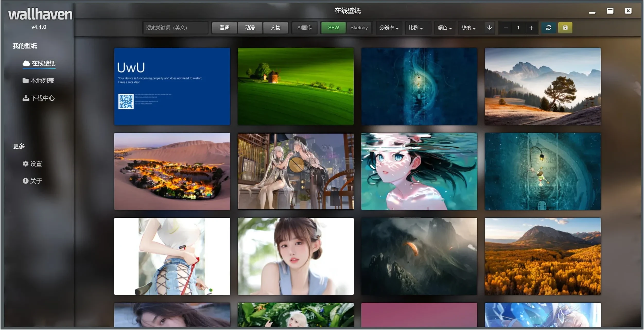Open the 热度 sorting dropdown
The height and width of the screenshot is (330, 644).
[468, 28]
